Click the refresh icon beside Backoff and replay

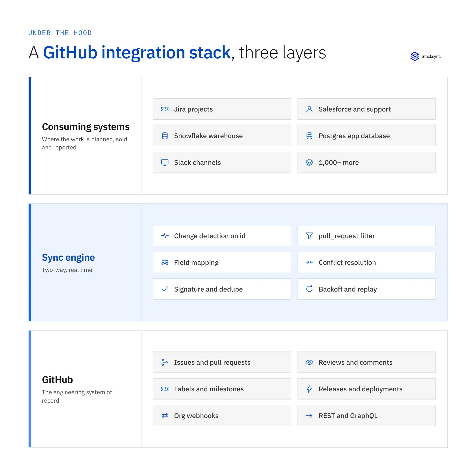[x=309, y=289]
